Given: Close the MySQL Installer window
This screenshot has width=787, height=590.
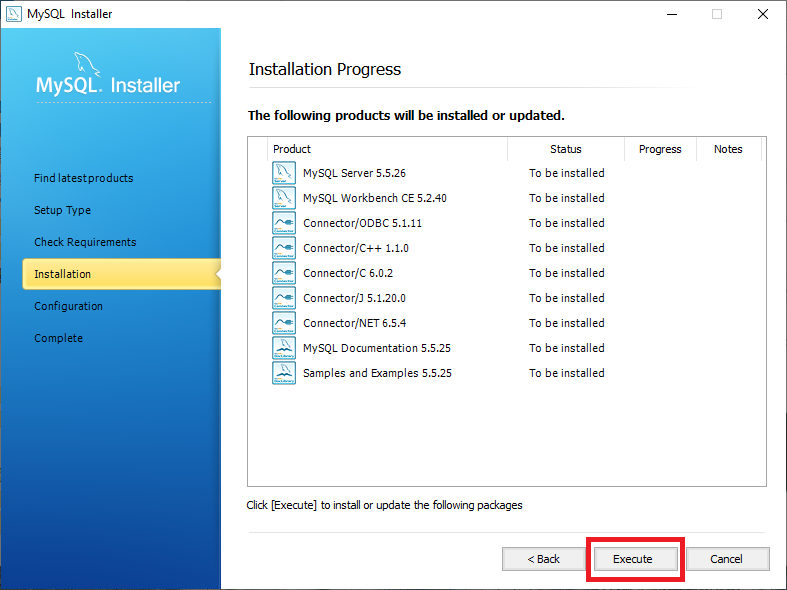Looking at the screenshot, I should click(x=762, y=14).
